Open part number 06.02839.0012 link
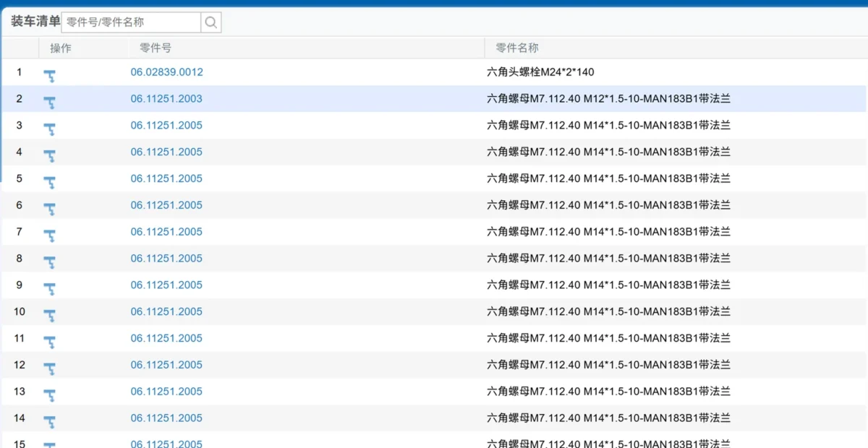This screenshot has height=448, width=868. pyautogui.click(x=166, y=72)
